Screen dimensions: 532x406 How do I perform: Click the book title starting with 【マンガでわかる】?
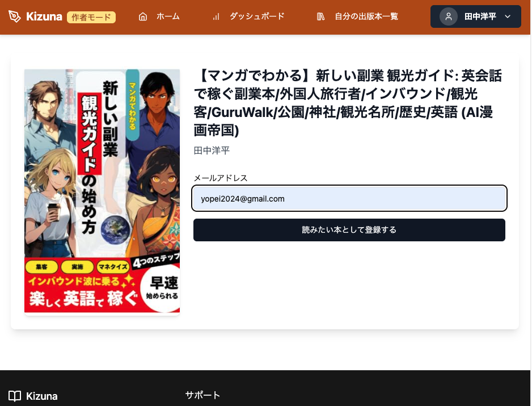click(348, 103)
